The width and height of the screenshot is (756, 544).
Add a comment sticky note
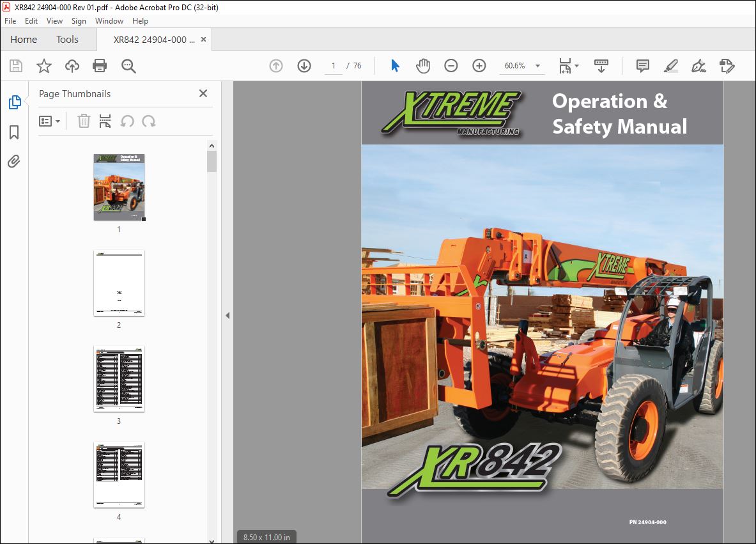[643, 66]
